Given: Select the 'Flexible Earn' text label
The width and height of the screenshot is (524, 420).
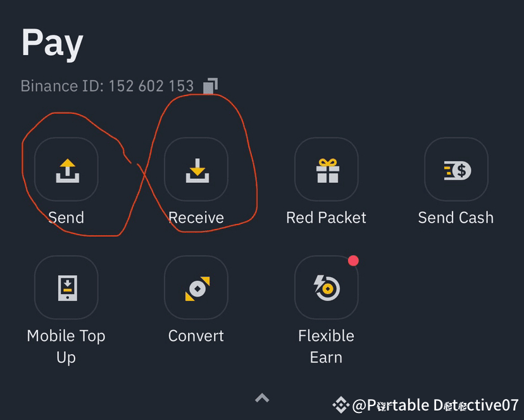Looking at the screenshot, I should pyautogui.click(x=327, y=346).
